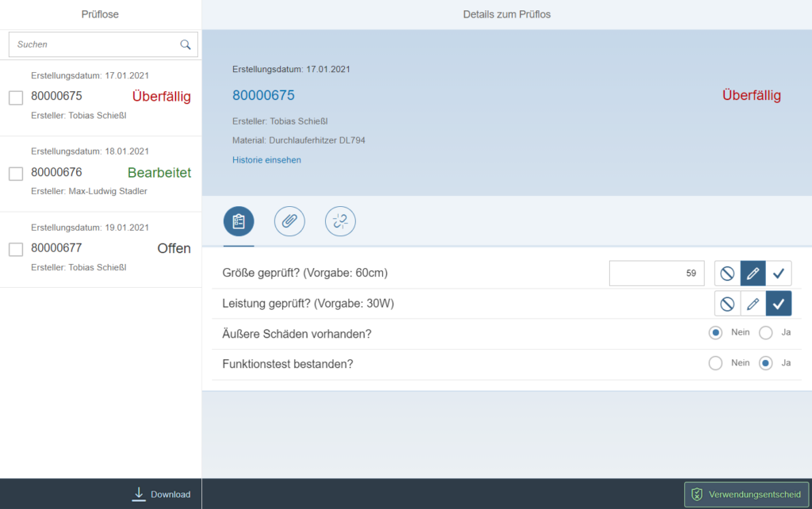Click the checkmark icon for Leistung geprüft
812x509 pixels.
click(778, 304)
